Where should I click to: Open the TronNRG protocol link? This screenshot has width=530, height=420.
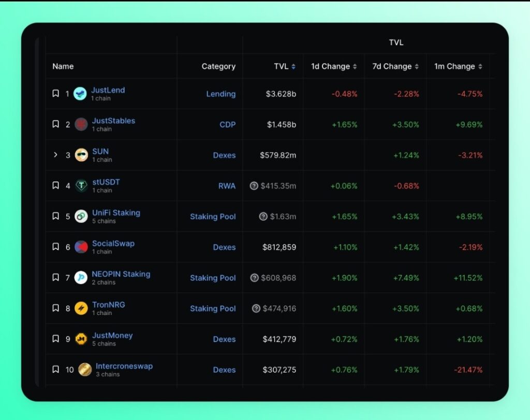109,305
